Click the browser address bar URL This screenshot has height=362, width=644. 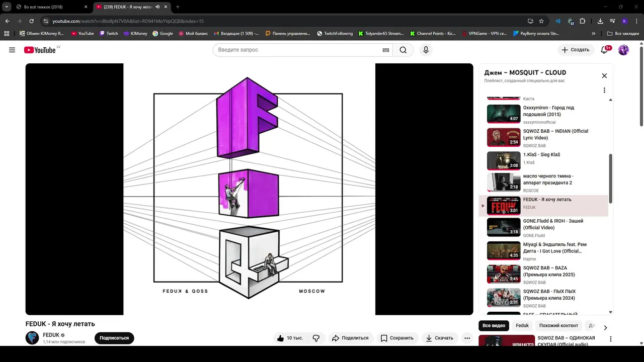tap(128, 21)
